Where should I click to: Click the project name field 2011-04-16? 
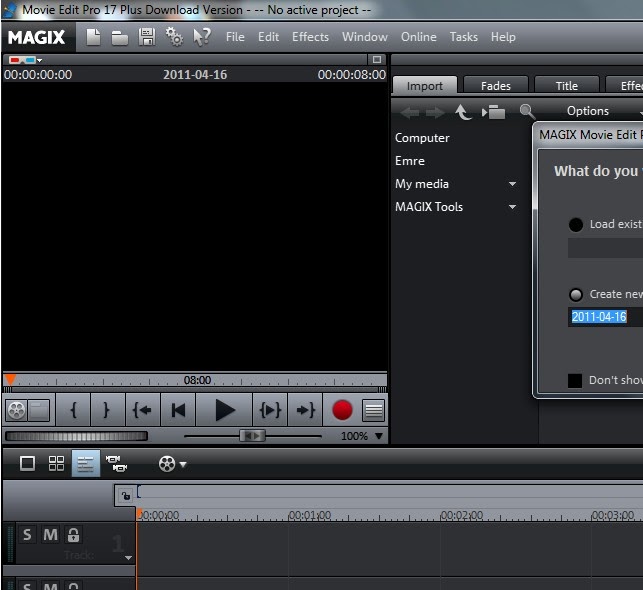(x=606, y=317)
